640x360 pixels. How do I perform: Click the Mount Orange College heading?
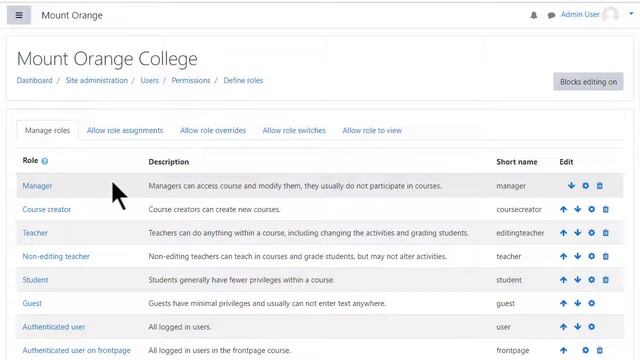click(x=107, y=59)
